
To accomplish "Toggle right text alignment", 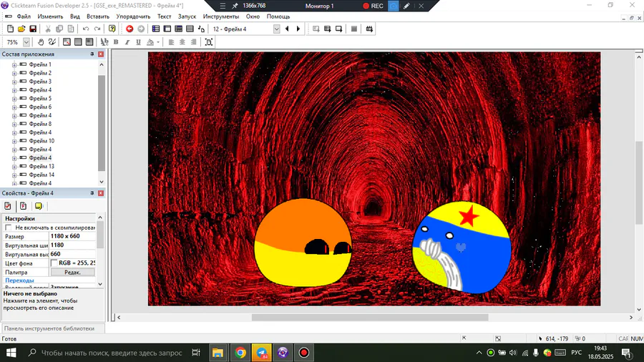I will coord(193,42).
